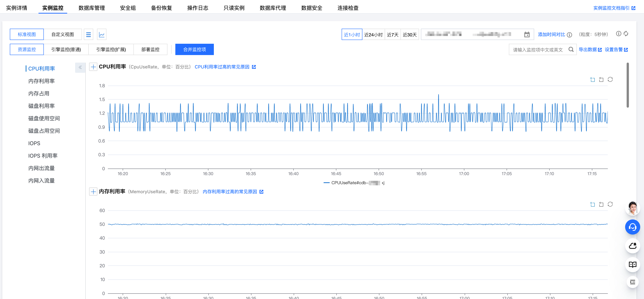Jump to 磁盘利用率 in sidebar

pos(41,106)
